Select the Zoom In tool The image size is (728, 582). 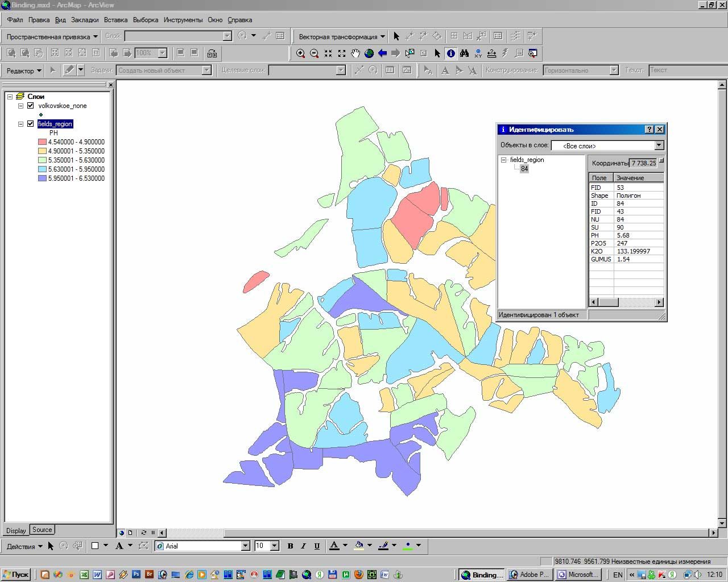[301, 53]
